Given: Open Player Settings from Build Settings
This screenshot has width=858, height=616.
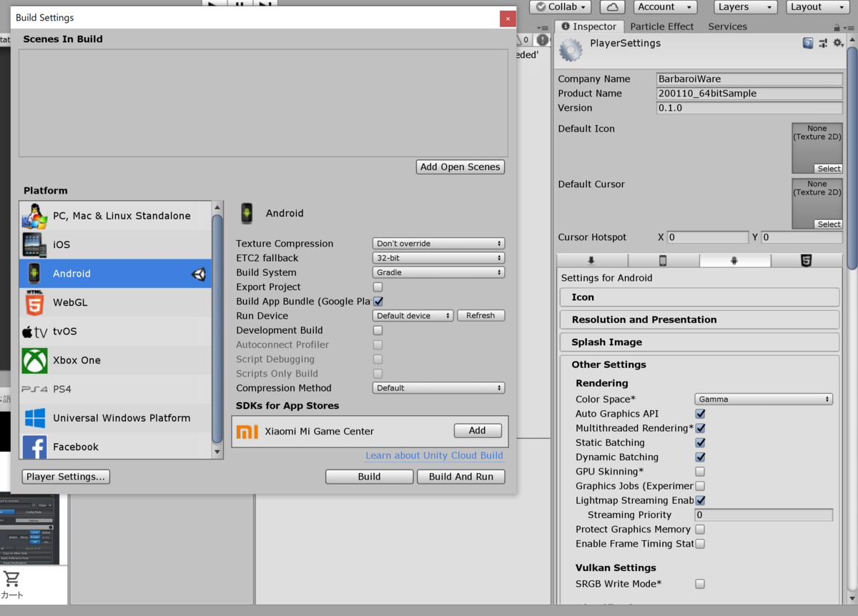Looking at the screenshot, I should [x=66, y=477].
